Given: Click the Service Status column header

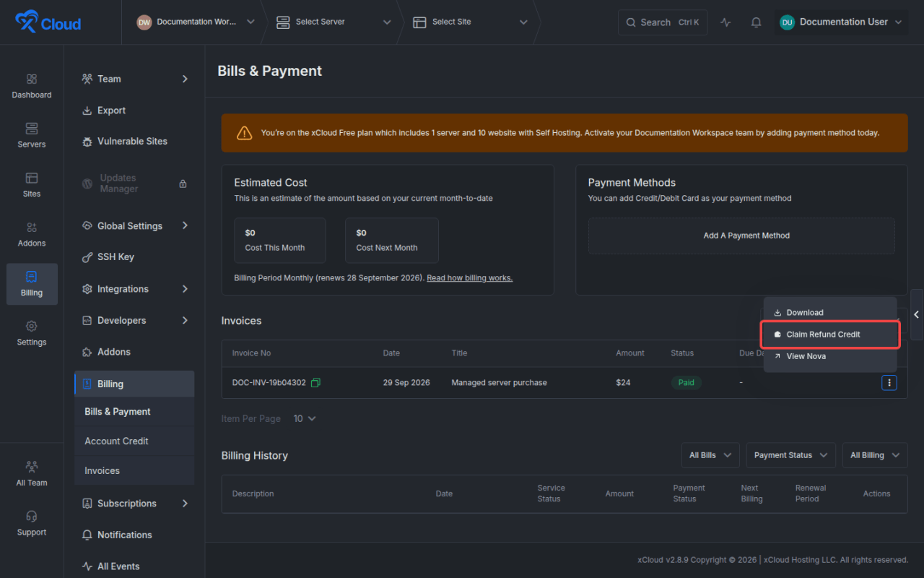Looking at the screenshot, I should pos(551,493).
